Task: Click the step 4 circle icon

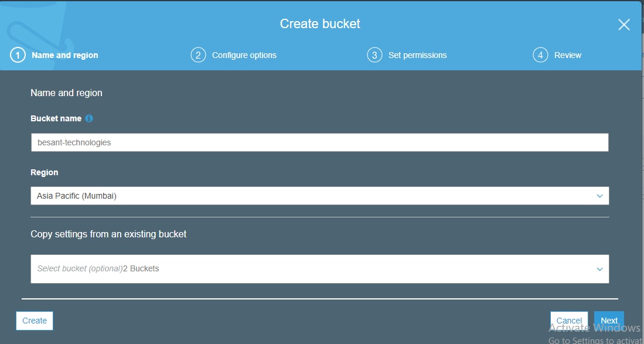Action: point(540,55)
